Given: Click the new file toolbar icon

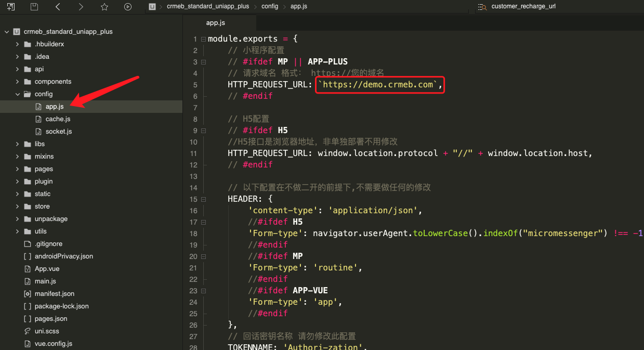Looking at the screenshot, I should [11, 7].
